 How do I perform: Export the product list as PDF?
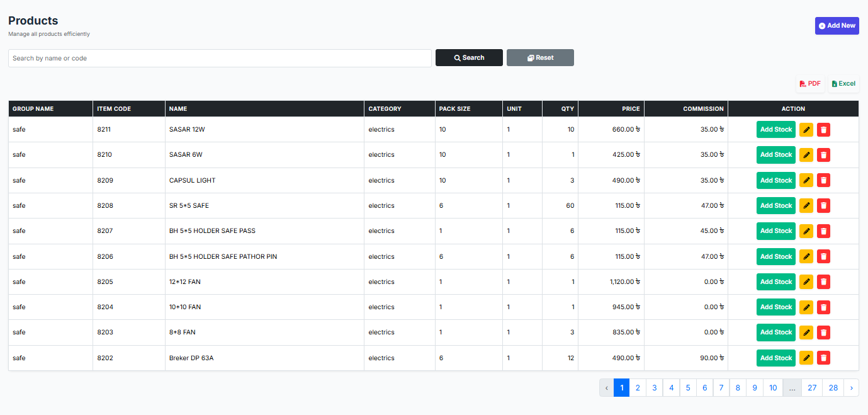809,84
